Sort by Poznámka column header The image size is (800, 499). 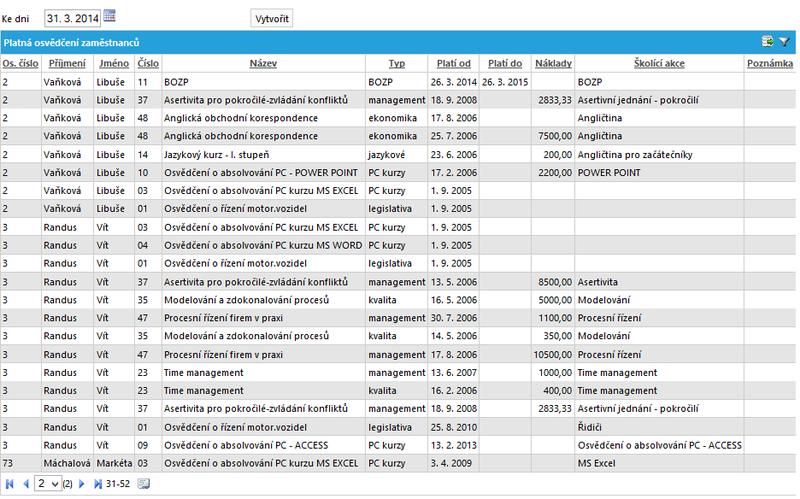pyautogui.click(x=770, y=63)
